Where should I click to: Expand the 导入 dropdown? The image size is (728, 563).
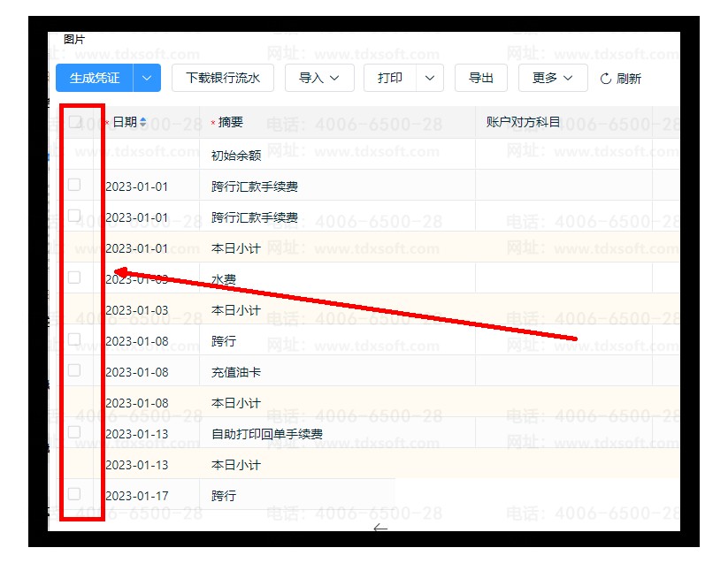pyautogui.click(x=319, y=78)
